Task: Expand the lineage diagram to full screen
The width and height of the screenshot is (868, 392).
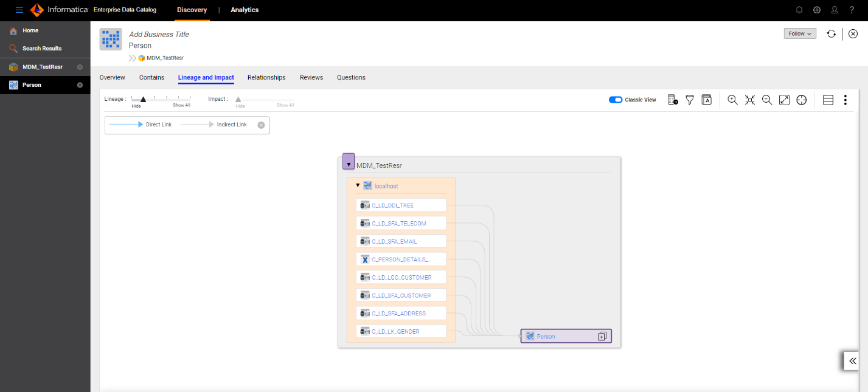Action: (x=785, y=100)
